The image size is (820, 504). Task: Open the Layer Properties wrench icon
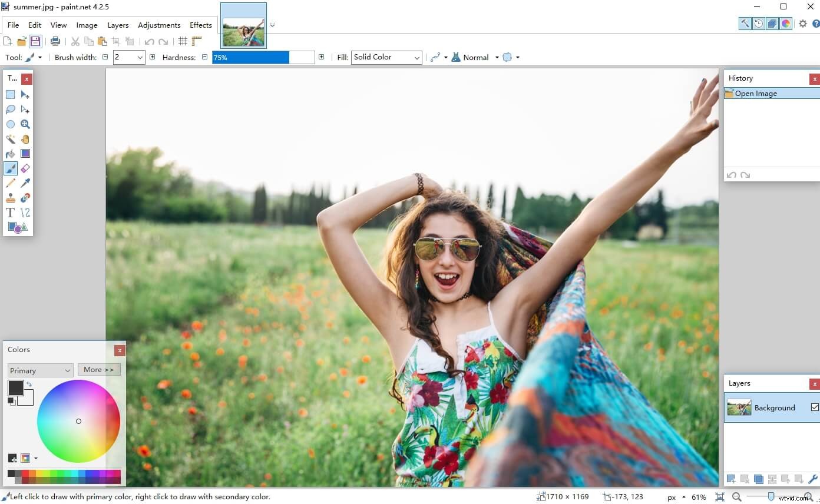(x=814, y=479)
